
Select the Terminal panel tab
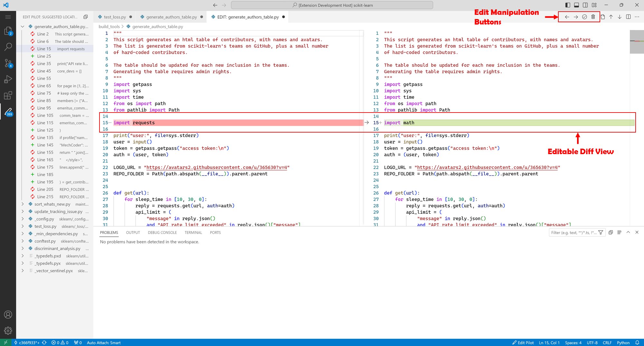click(193, 232)
